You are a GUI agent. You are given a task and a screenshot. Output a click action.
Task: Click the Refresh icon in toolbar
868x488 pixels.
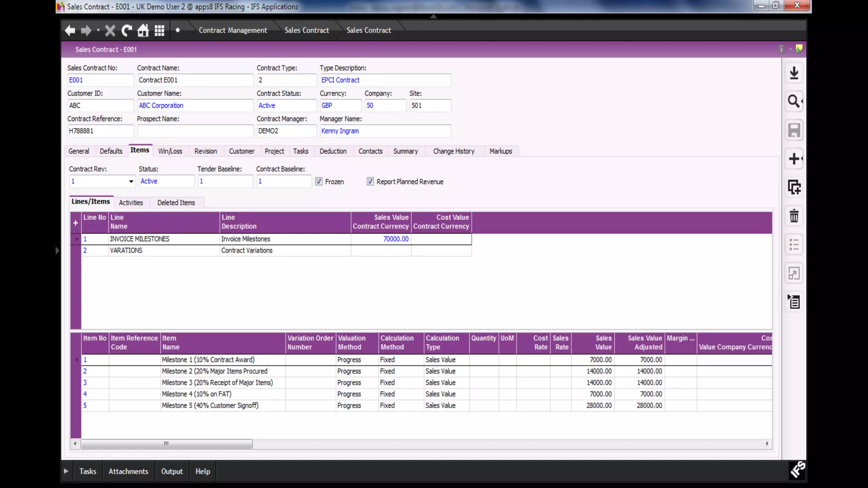(x=127, y=30)
